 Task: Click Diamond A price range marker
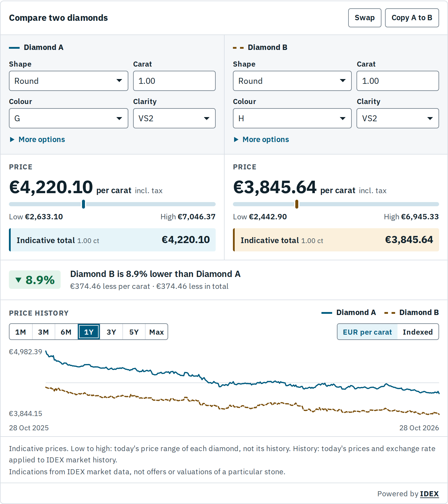[83, 204]
